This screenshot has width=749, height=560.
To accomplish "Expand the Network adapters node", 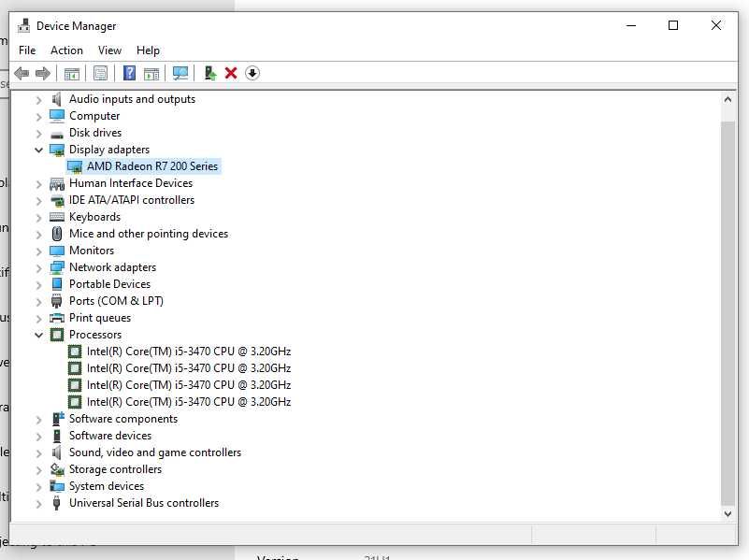I will 38,268.
